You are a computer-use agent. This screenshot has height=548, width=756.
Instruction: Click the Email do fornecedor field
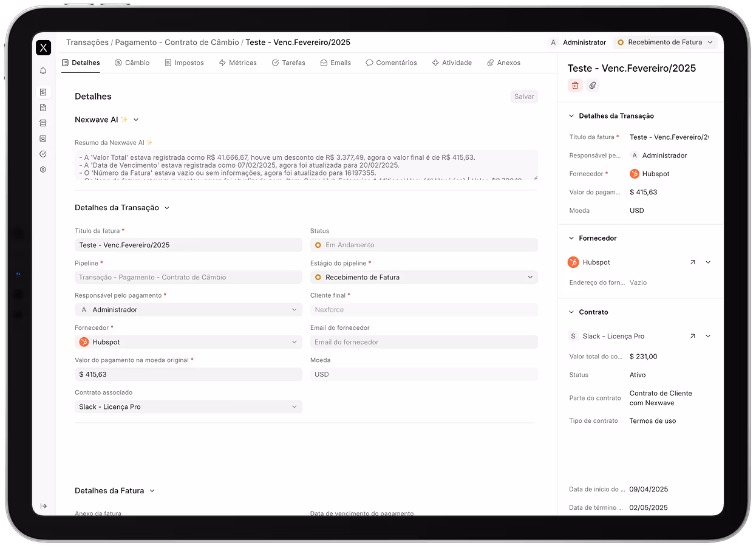(424, 342)
